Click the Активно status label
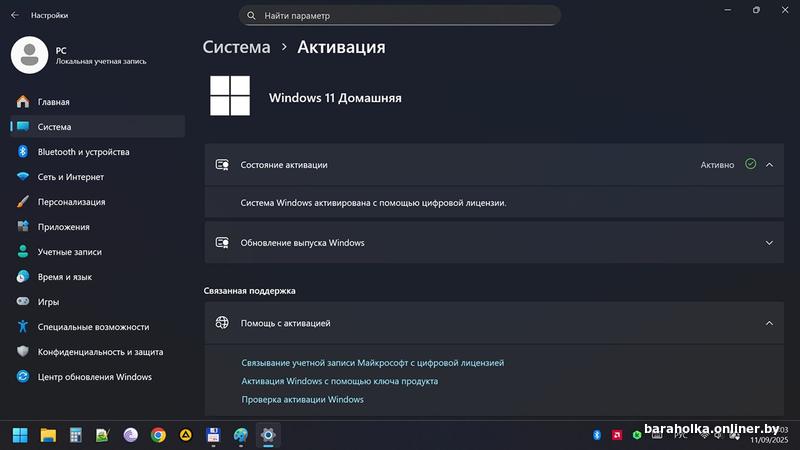The width and height of the screenshot is (800, 450). pyautogui.click(x=717, y=165)
